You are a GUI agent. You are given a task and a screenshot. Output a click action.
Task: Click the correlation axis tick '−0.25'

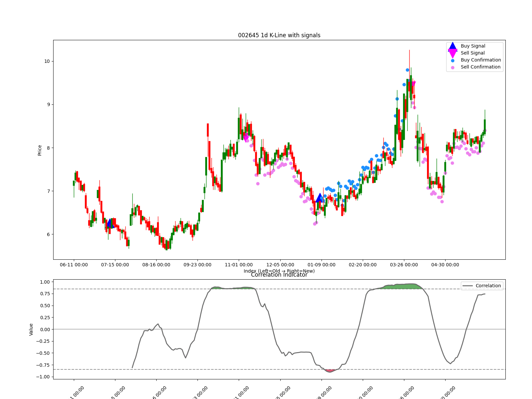(43, 341)
